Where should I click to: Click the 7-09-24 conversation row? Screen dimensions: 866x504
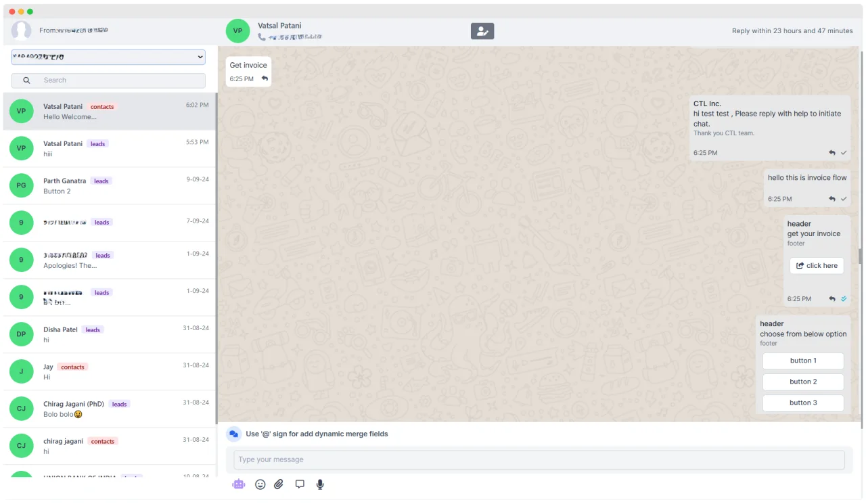click(109, 223)
